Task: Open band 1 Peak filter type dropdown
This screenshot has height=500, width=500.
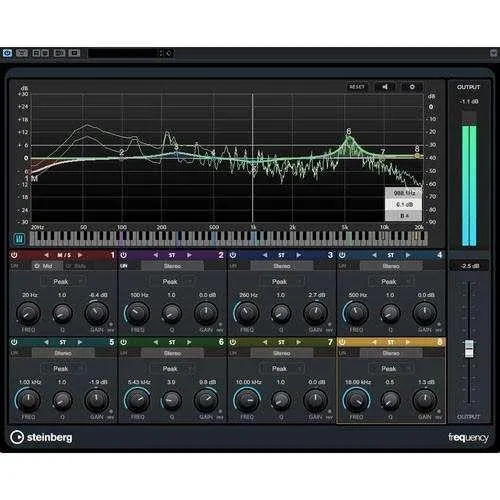Action: [63, 282]
